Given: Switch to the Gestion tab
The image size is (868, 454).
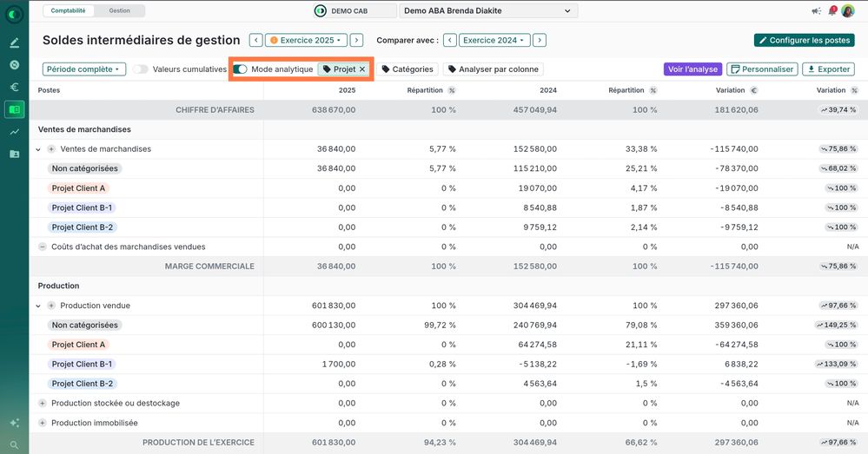Looking at the screenshot, I should [x=120, y=10].
